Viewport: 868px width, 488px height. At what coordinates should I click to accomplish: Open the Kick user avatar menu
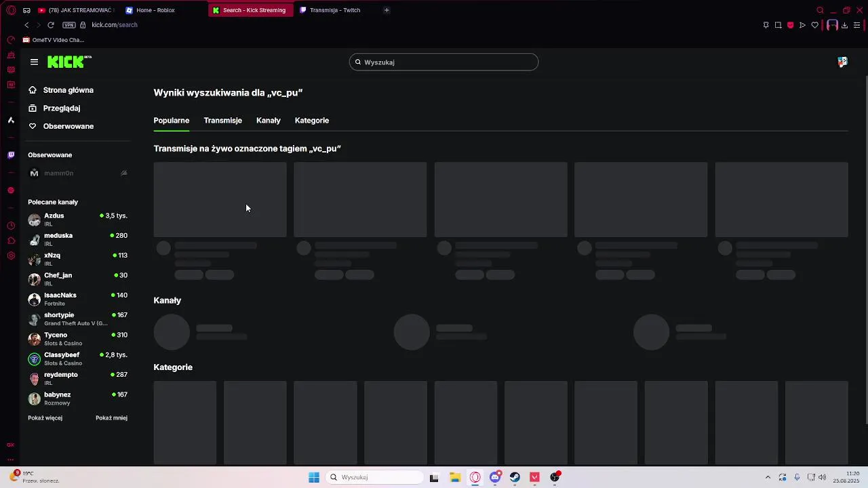pos(842,62)
